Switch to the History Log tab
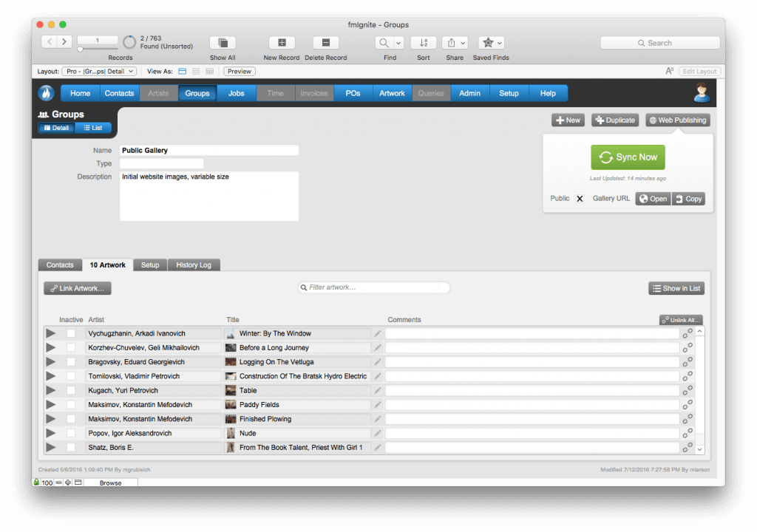The height and width of the screenshot is (532, 757). click(194, 265)
